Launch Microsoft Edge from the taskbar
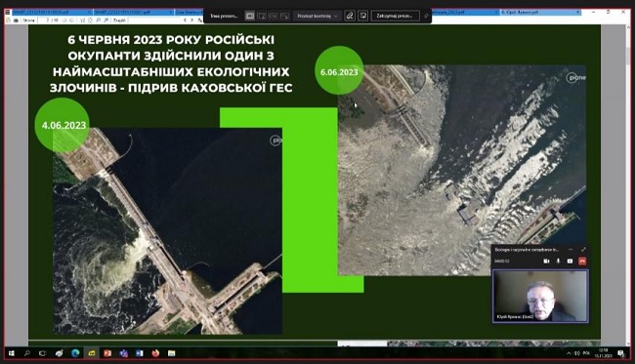This screenshot has height=364, width=635. pyautogui.click(x=75, y=353)
